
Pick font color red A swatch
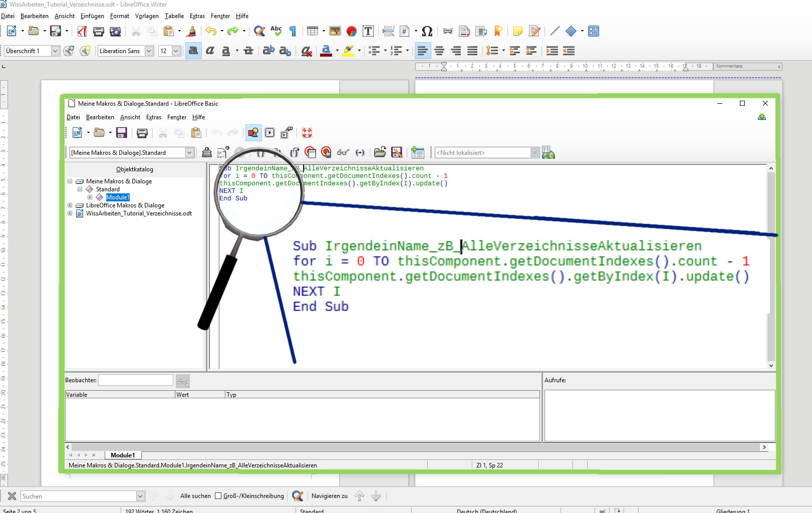tap(326, 51)
